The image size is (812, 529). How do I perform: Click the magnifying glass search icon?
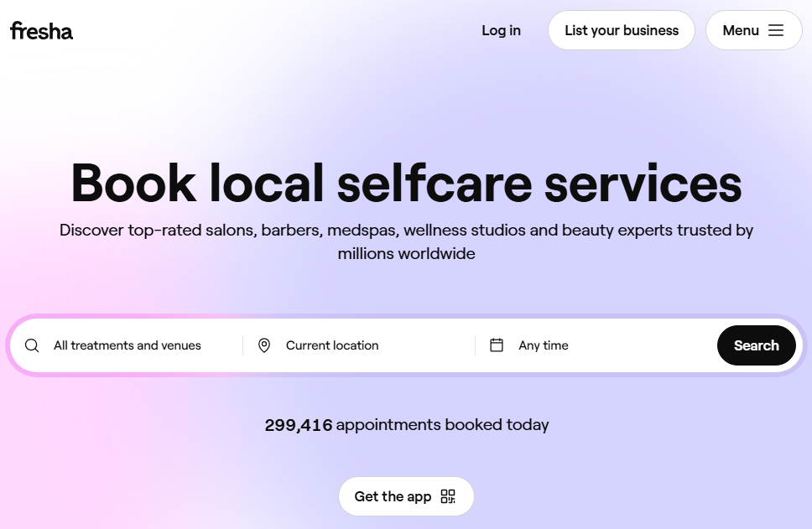point(32,345)
